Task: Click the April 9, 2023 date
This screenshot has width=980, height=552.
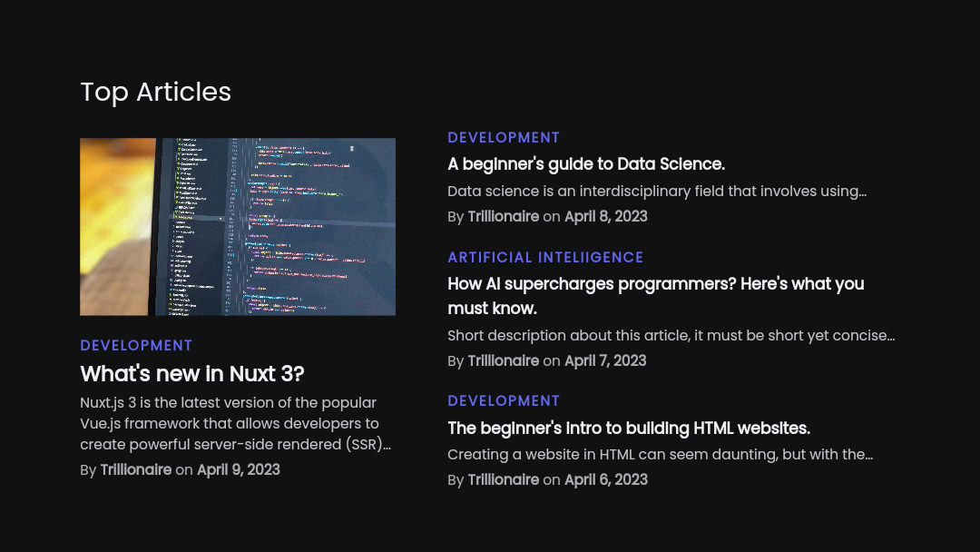Action: pyautogui.click(x=238, y=470)
